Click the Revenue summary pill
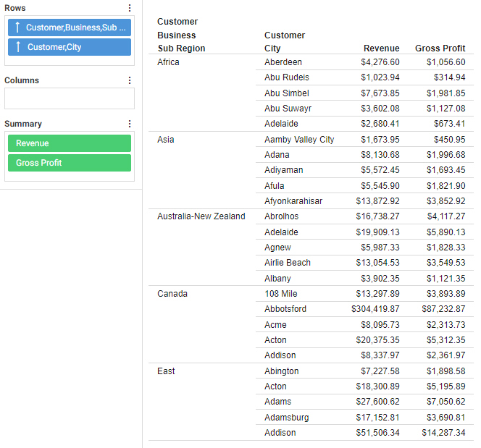Screen dimensions: 481x448 (70, 143)
